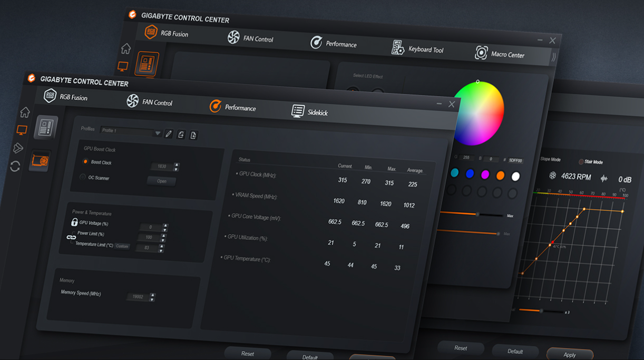Pick the magenta color swatch
The height and width of the screenshot is (360, 644).
485,174
